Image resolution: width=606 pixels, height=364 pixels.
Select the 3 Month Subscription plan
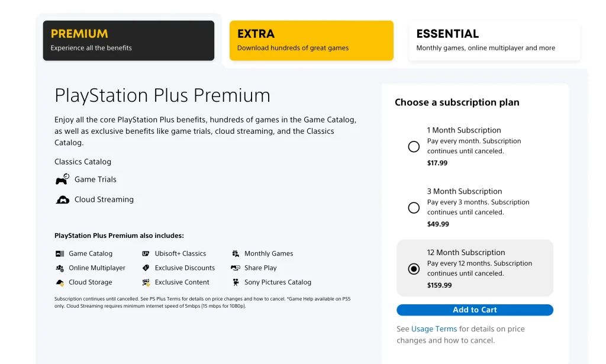(x=414, y=207)
